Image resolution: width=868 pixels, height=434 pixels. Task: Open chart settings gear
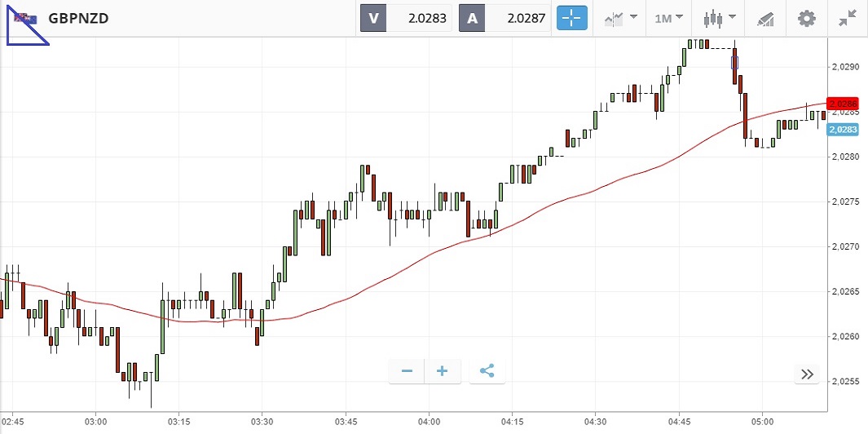806,18
